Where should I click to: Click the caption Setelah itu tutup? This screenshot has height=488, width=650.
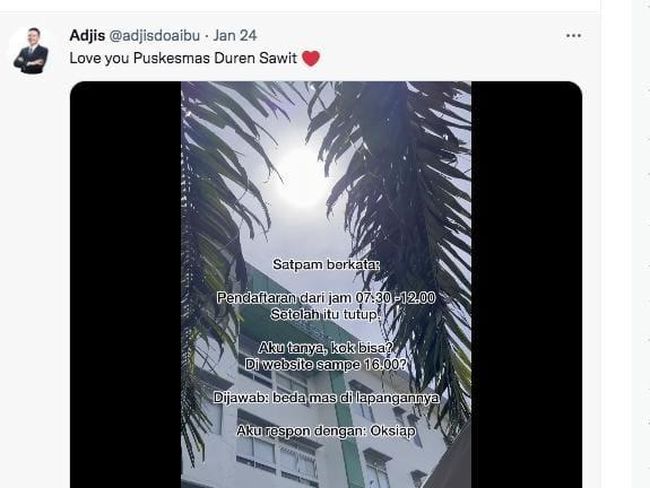tap(325, 315)
